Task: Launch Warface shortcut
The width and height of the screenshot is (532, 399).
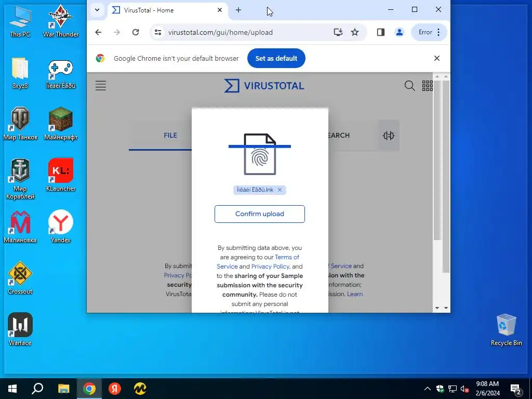Action: pos(20,329)
